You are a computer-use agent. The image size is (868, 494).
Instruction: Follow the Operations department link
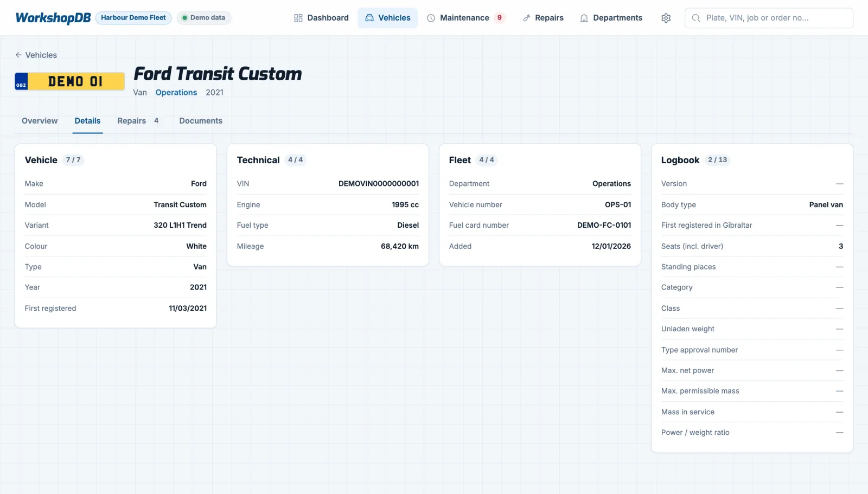pyautogui.click(x=176, y=93)
